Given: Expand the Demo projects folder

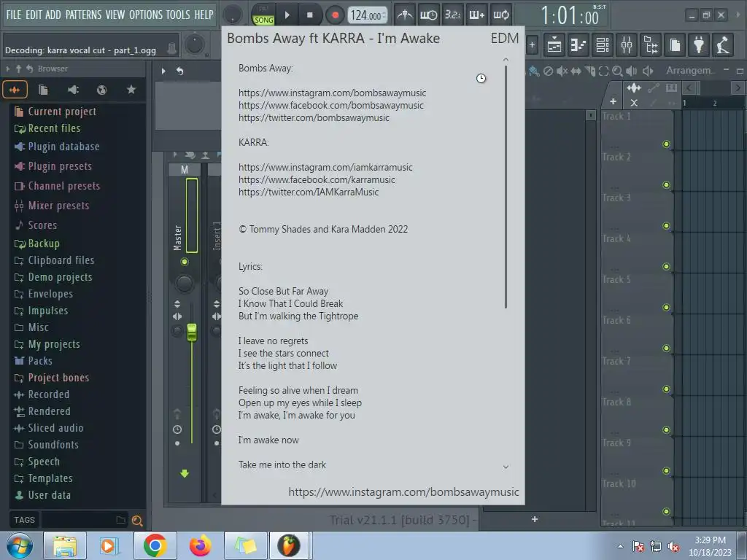Looking at the screenshot, I should tap(53, 277).
